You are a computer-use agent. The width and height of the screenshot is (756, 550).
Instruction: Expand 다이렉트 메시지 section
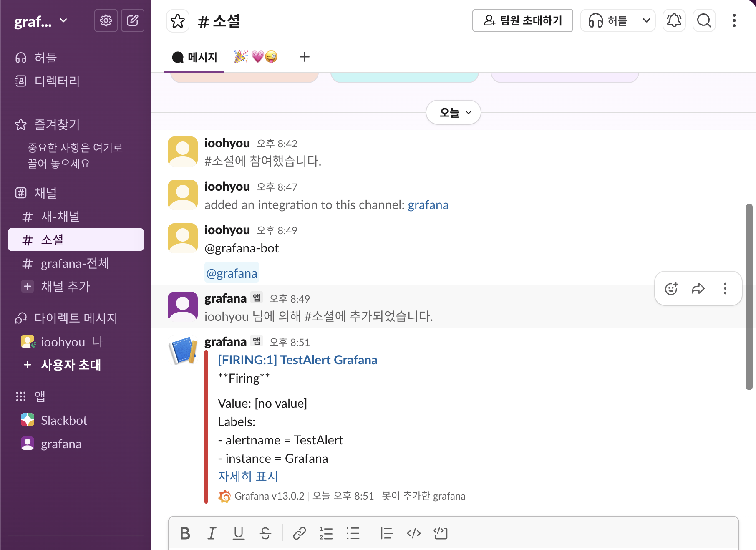coord(76,318)
